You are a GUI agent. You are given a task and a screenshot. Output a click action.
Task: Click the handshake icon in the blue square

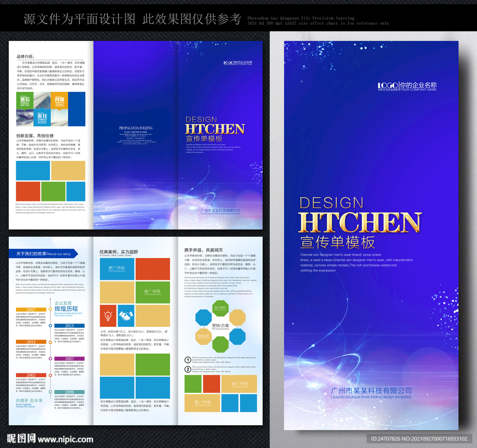click(x=126, y=316)
